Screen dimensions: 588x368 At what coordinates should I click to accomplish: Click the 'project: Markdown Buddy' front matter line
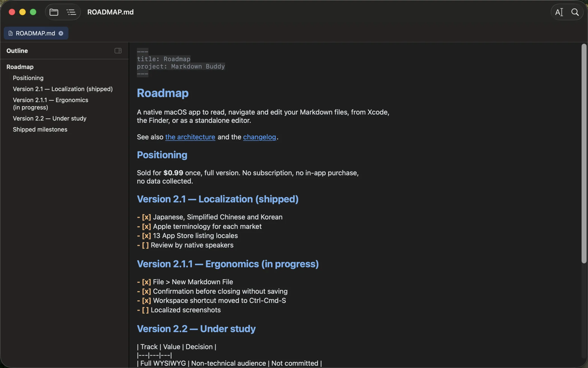pos(181,66)
